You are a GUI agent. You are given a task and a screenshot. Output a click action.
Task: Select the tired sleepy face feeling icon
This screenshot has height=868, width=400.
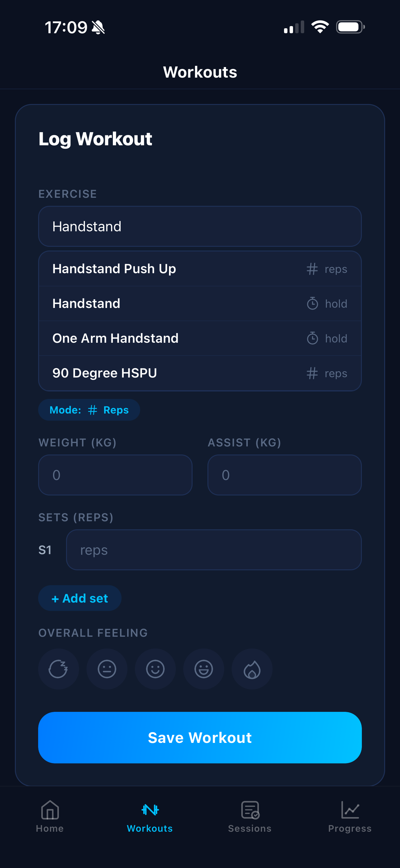pyautogui.click(x=58, y=669)
